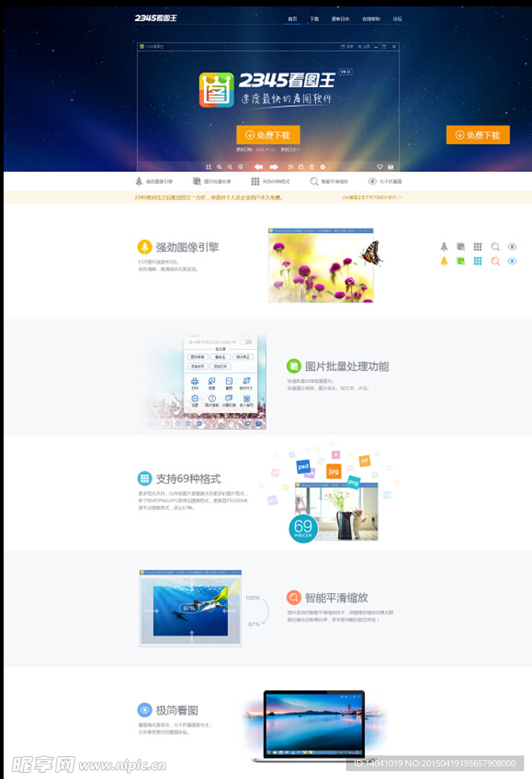Click the blue eye icon in right icon grid
Image resolution: width=532 pixels, height=779 pixels.
pos(512,260)
